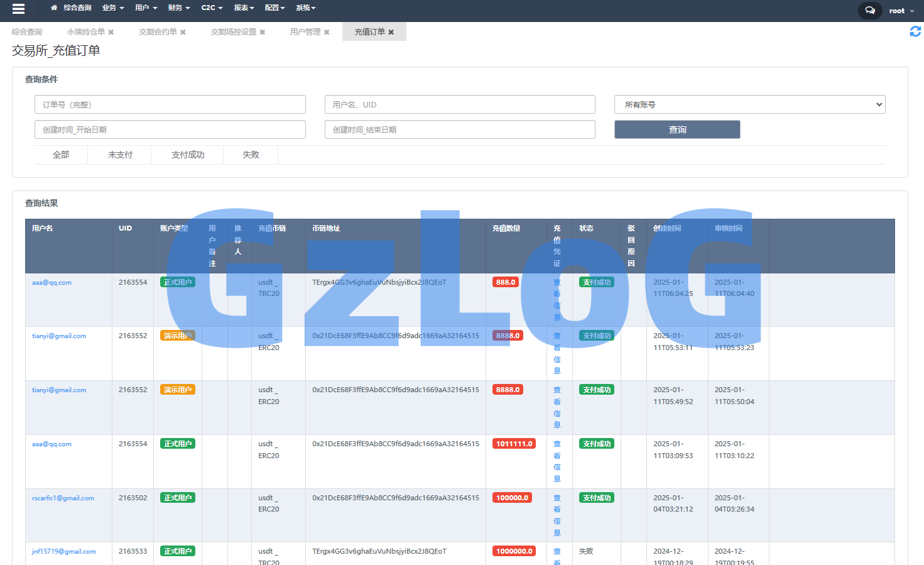Viewport: 924px width, 565px height.
Task: Select the 未支付 filter tab
Action: click(x=120, y=155)
